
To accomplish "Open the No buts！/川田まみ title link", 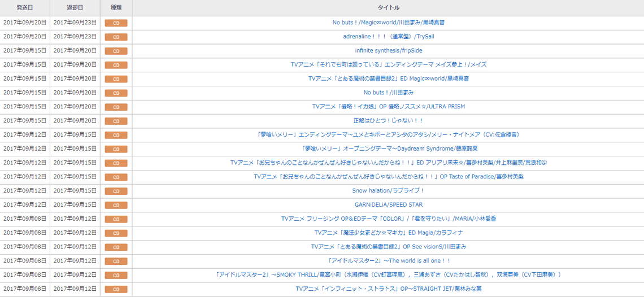I will (x=388, y=93).
